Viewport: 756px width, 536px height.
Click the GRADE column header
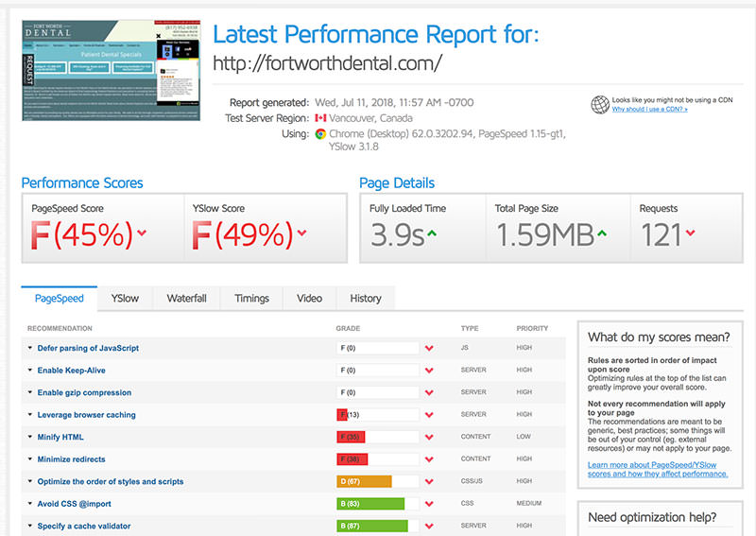(x=348, y=328)
